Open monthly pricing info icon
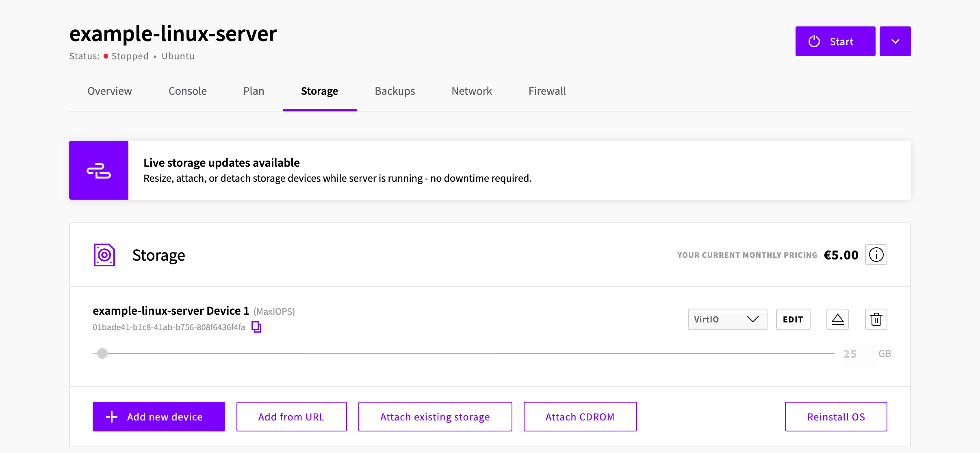 (x=876, y=255)
